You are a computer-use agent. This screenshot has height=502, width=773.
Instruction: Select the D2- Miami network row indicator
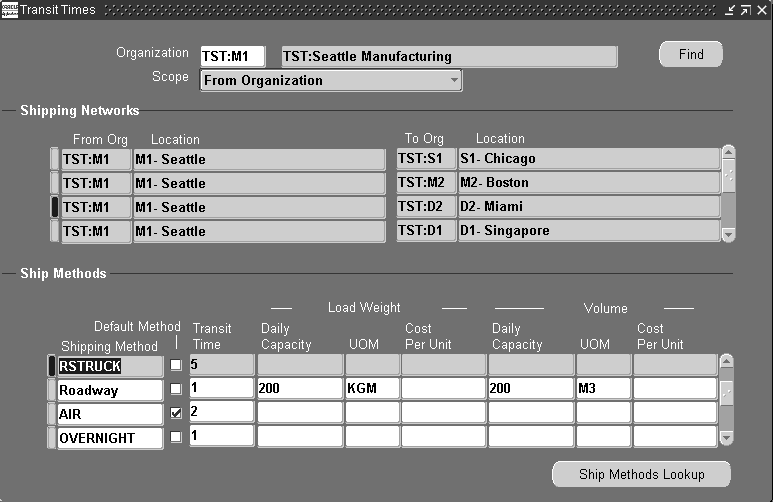(x=54, y=207)
